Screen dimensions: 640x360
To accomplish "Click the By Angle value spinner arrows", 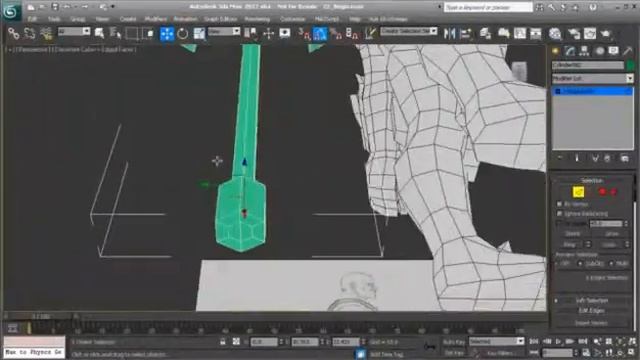I will (627, 224).
